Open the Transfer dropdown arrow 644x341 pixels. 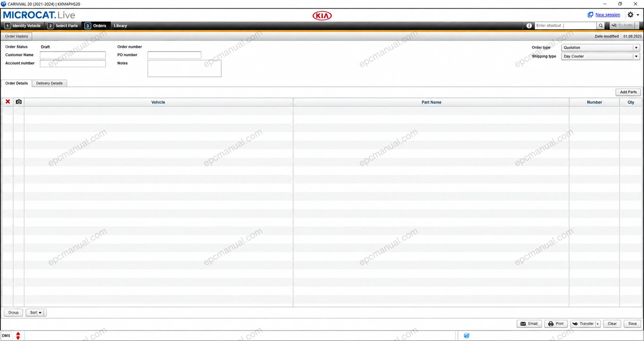tap(598, 324)
